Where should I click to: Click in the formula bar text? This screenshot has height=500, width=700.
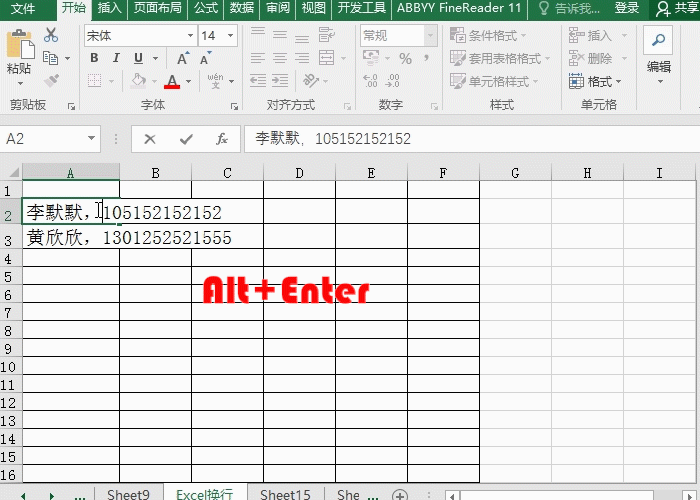[333, 139]
